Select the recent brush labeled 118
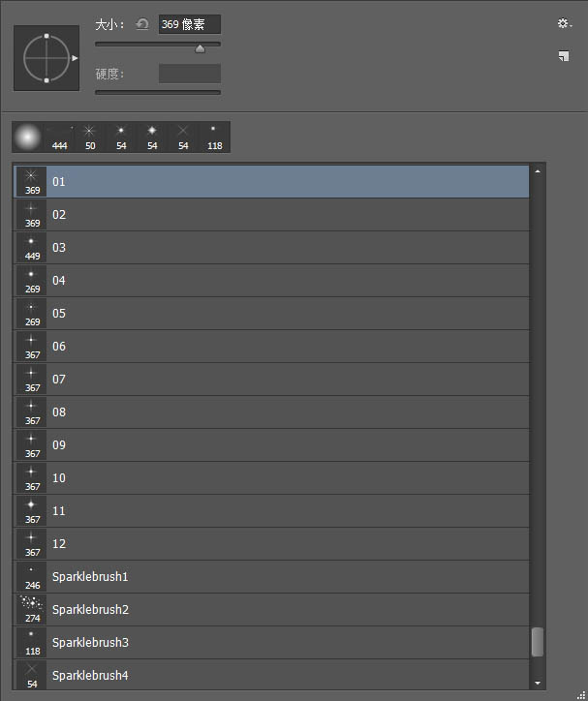588x701 pixels. [214, 137]
